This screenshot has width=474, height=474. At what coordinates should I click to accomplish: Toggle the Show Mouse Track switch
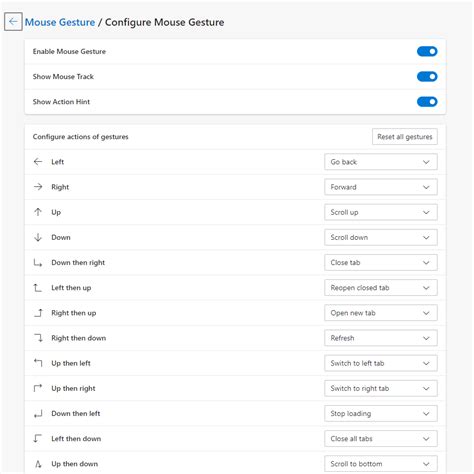click(427, 77)
